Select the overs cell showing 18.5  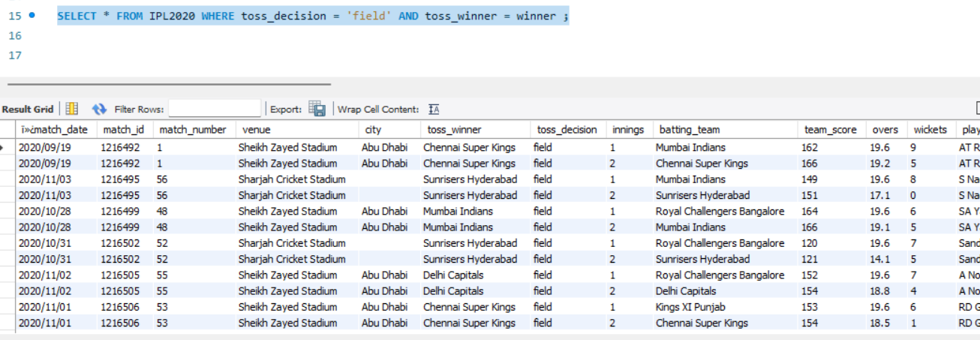[x=886, y=323]
